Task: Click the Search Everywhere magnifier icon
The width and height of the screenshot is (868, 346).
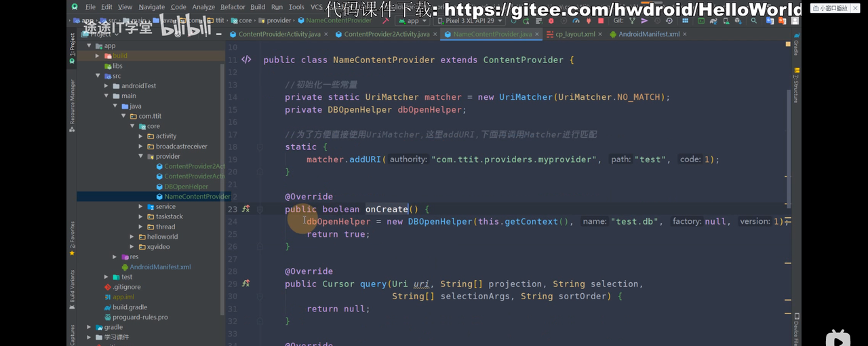Action: pyautogui.click(x=753, y=21)
